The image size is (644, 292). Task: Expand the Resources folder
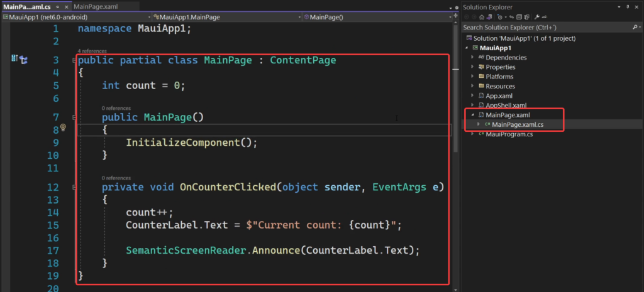(x=472, y=86)
